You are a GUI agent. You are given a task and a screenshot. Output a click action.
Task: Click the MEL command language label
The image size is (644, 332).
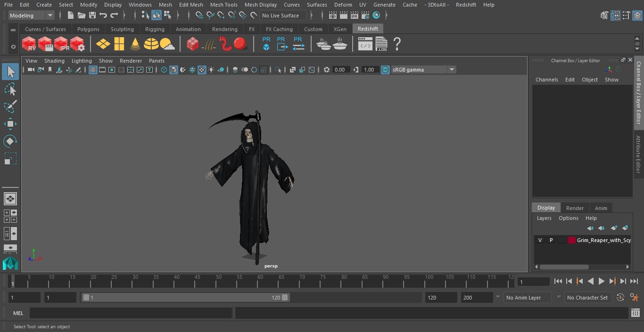tap(18, 313)
